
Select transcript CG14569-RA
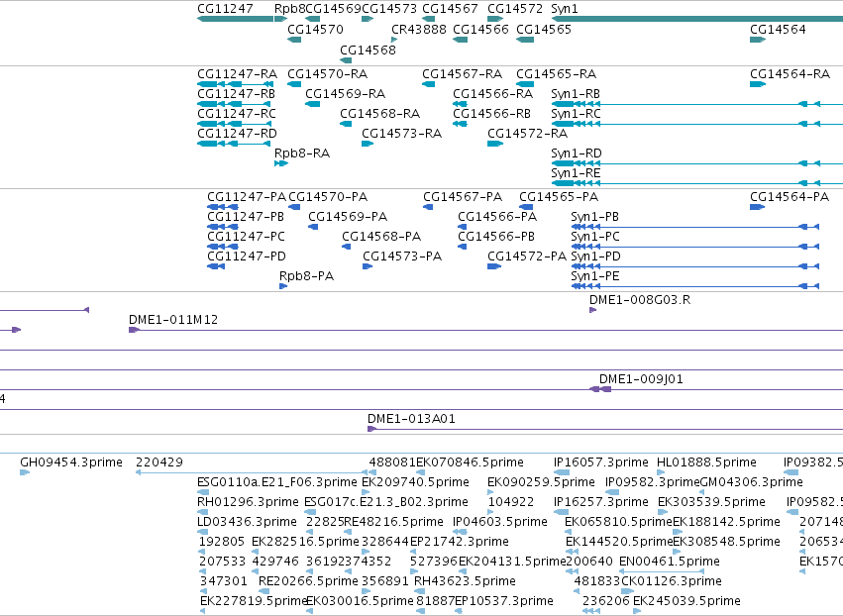tap(345, 93)
